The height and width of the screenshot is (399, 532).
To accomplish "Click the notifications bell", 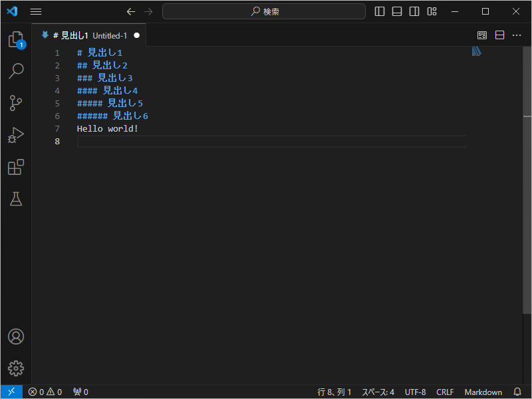I will [517, 392].
